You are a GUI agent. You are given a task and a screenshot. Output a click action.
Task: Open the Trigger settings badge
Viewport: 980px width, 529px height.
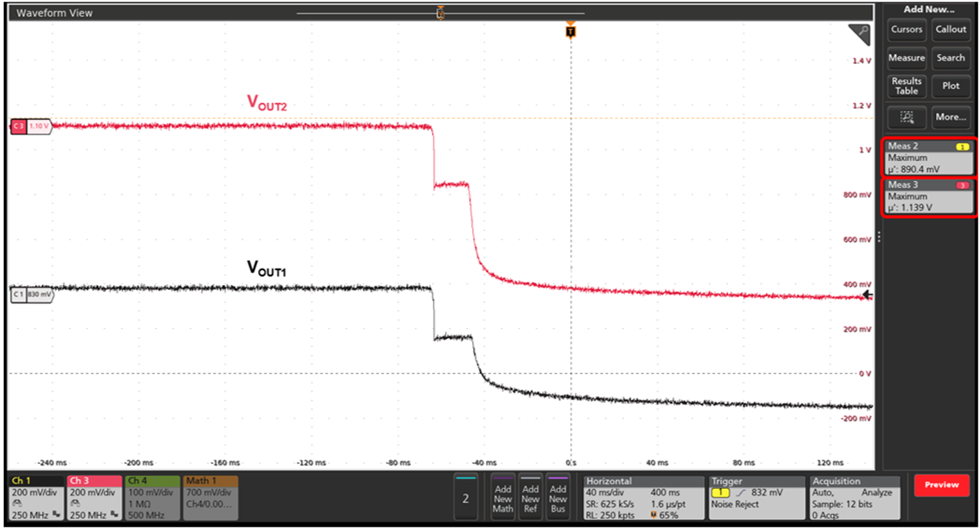(x=756, y=498)
